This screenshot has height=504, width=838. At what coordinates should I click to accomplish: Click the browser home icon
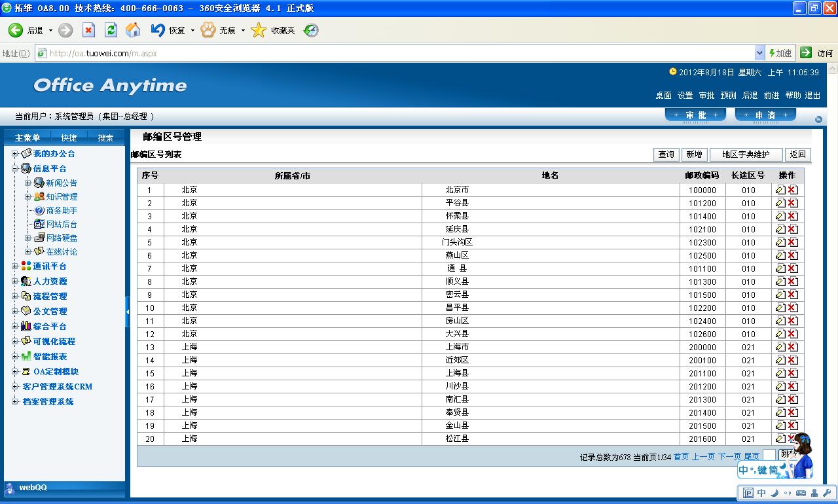click(x=133, y=30)
